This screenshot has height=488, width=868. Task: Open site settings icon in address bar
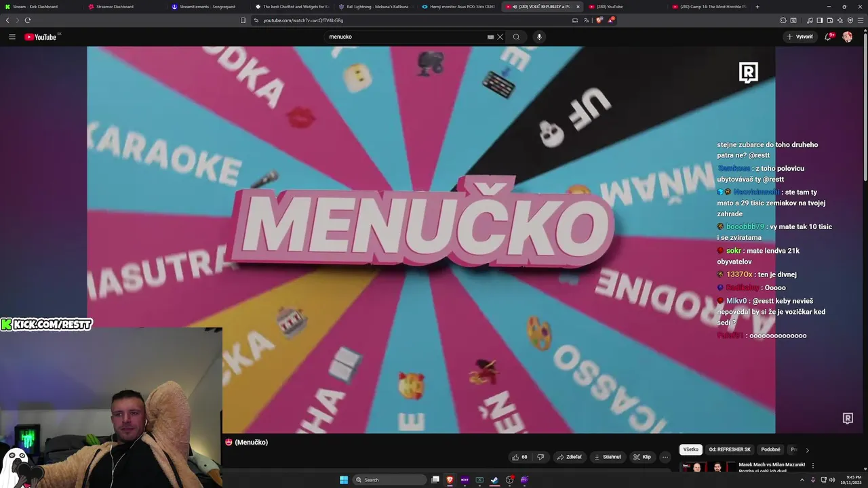[x=256, y=20]
